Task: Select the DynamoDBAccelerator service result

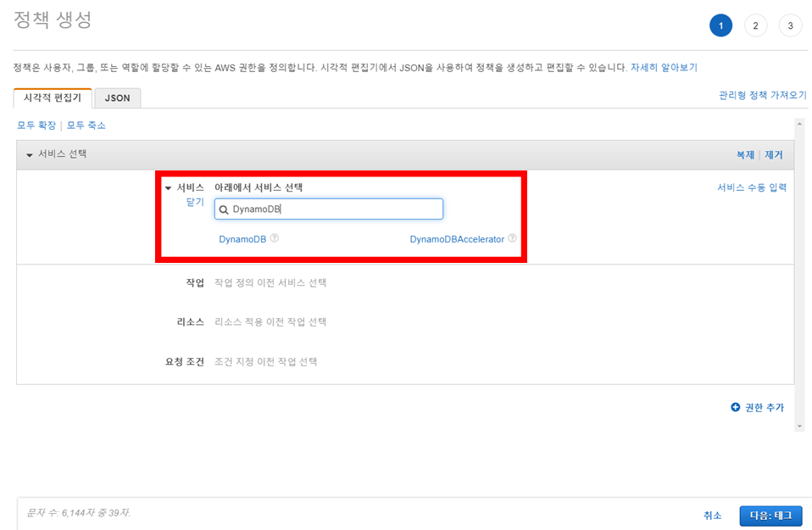Action: point(457,239)
